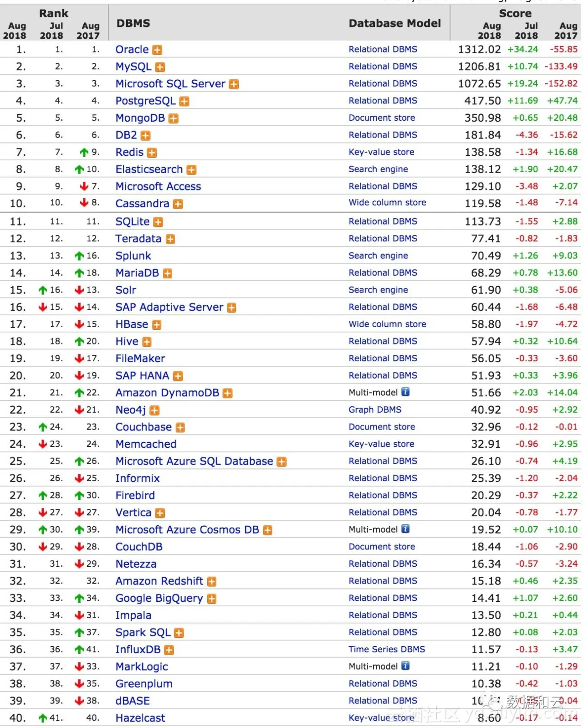Open the Greenplum link
583x728 pixels.
click(x=144, y=684)
